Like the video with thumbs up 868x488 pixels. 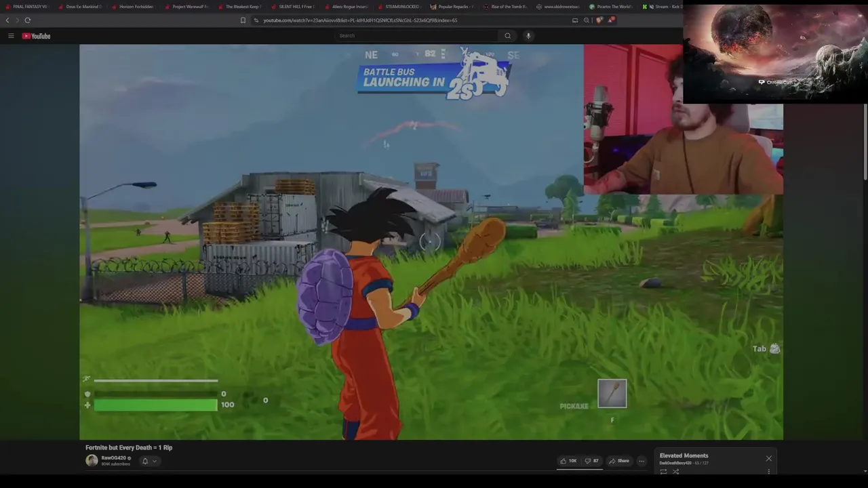coord(568,461)
